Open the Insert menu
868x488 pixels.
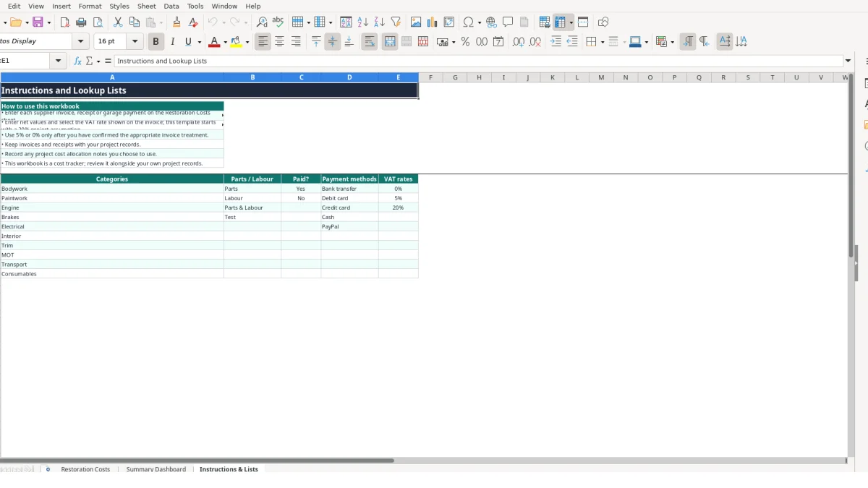point(61,6)
